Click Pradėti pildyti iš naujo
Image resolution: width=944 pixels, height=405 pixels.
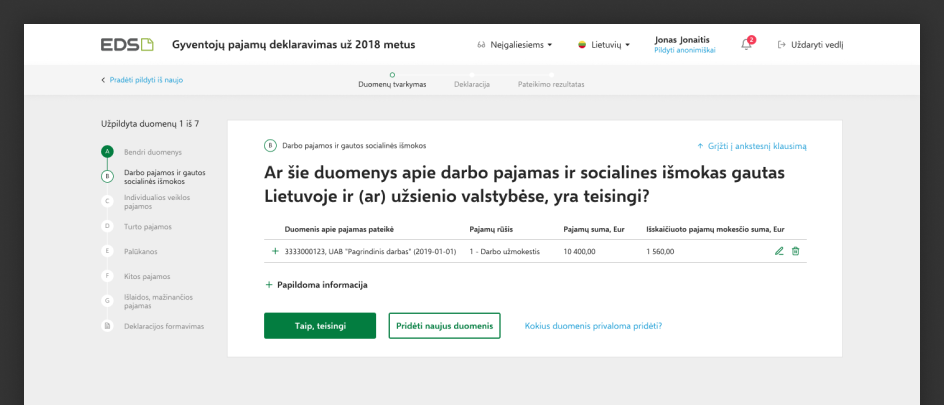(x=142, y=80)
